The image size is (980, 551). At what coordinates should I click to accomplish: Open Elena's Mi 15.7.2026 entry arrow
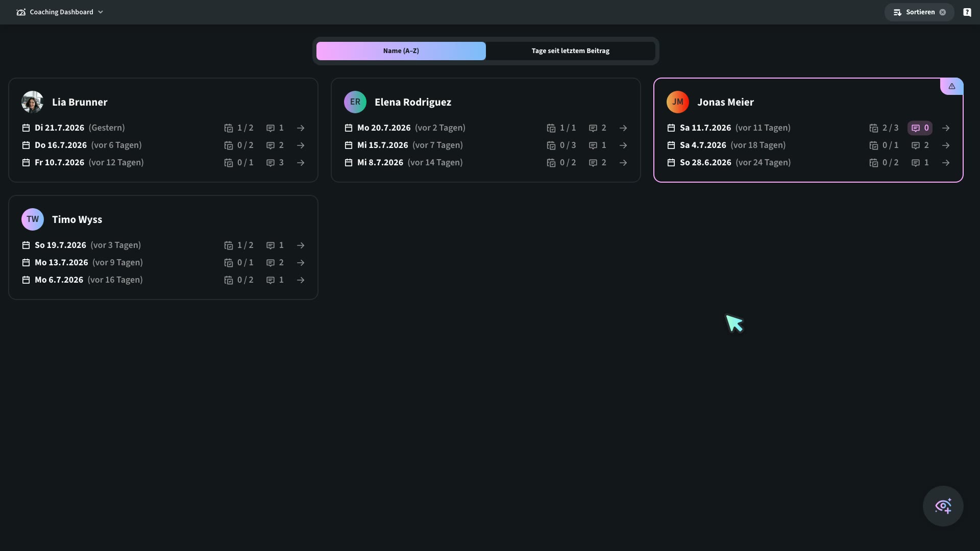(x=623, y=145)
